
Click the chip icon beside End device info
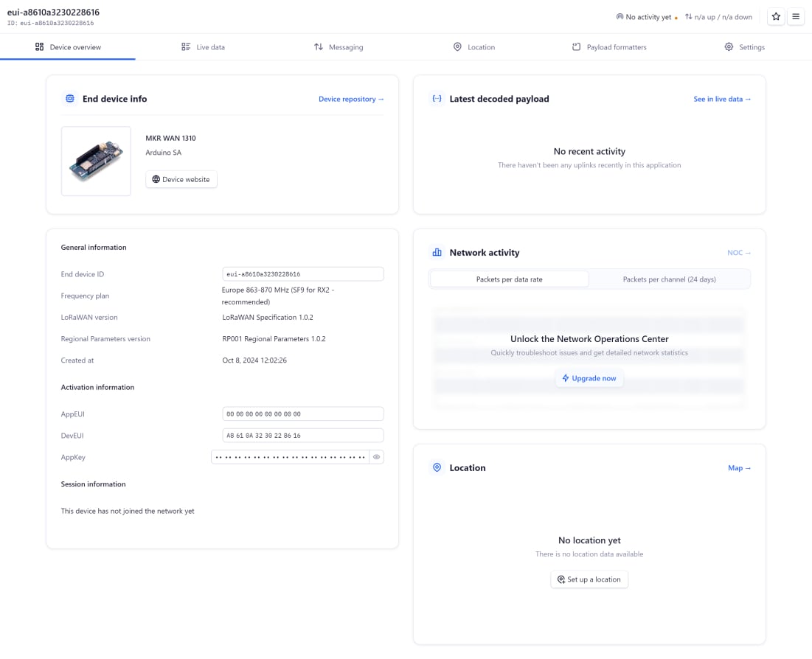(x=70, y=98)
